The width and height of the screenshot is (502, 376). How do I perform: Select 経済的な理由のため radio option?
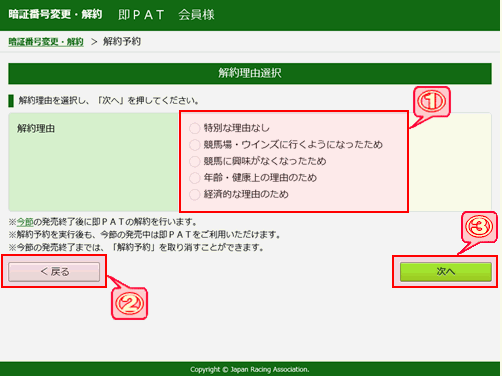point(194,194)
